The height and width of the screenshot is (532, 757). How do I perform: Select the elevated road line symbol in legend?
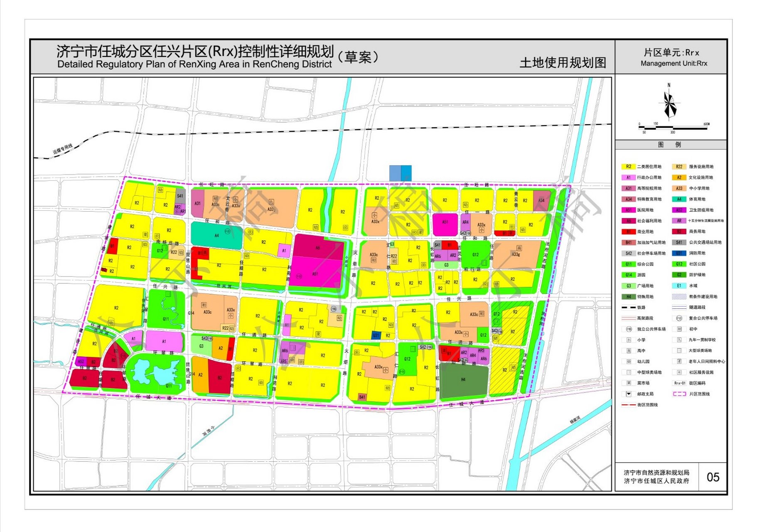629,318
